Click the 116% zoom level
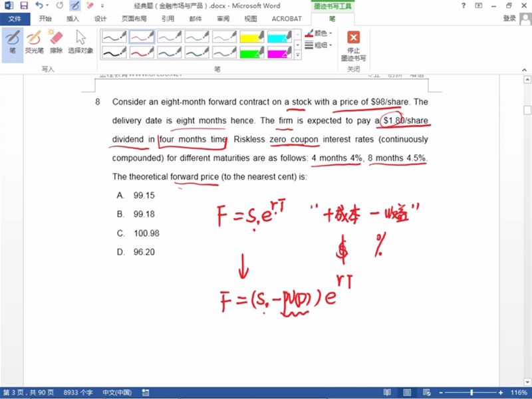The width and height of the screenshot is (532, 399). tap(519, 392)
